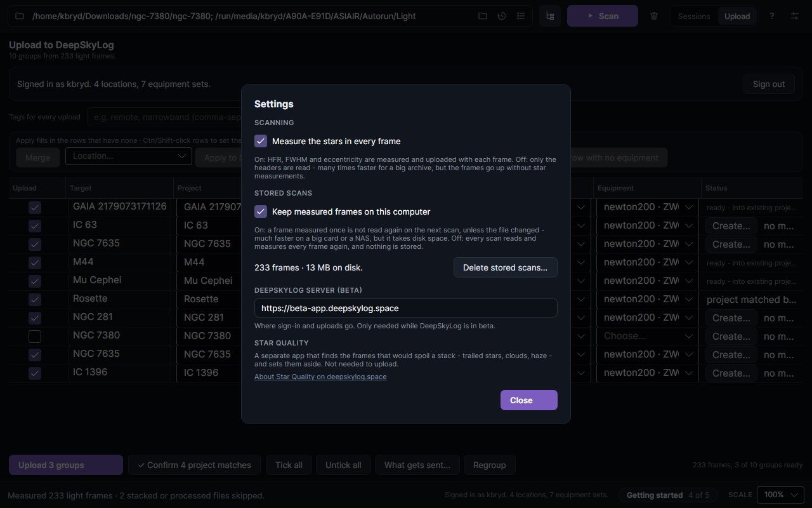
Task: Click Create... button in IC 63 row
Action: pyautogui.click(x=731, y=225)
